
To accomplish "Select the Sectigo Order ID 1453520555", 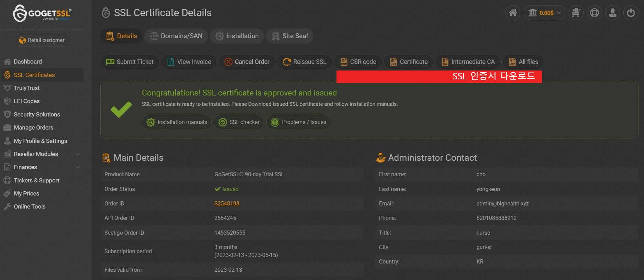I will coord(230,233).
